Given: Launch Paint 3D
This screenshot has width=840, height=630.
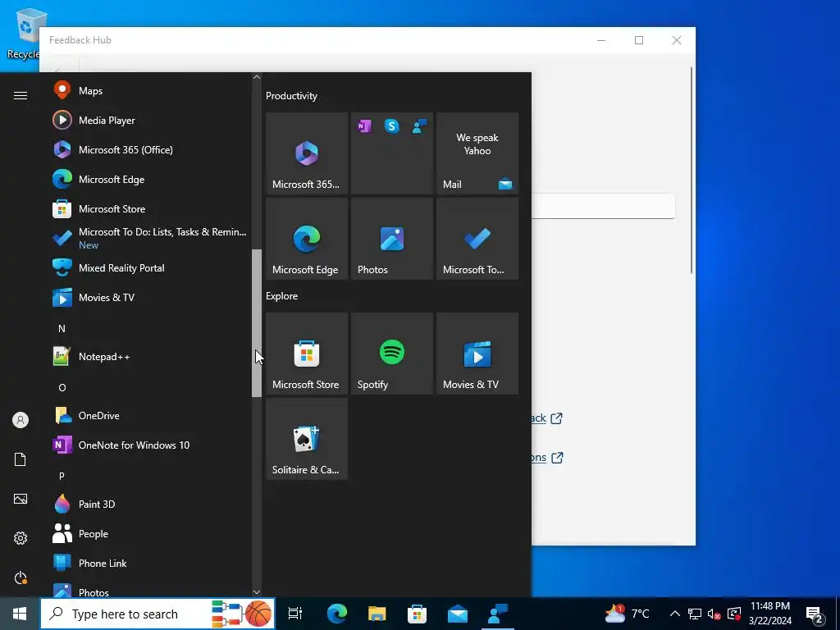Looking at the screenshot, I should click(148, 504).
